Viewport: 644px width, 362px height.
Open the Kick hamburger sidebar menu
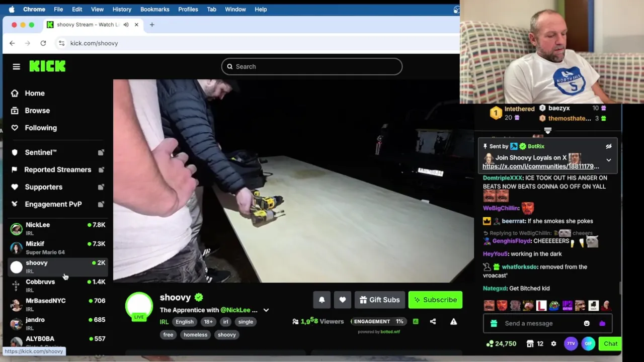pyautogui.click(x=16, y=66)
